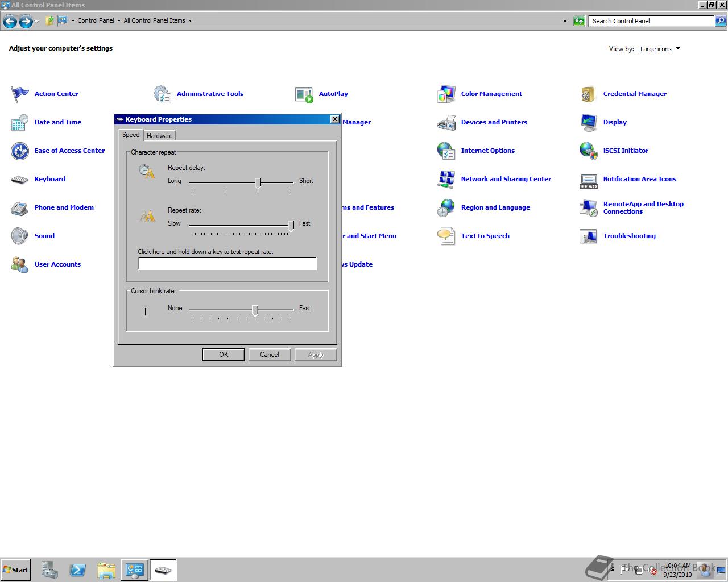Click the Cursor blink rate slider thumb
This screenshot has width=728, height=582.
[x=255, y=310]
